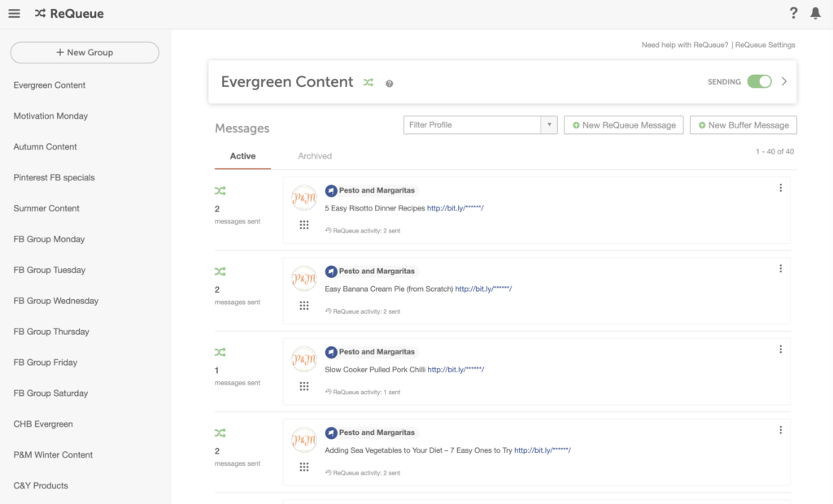Click Facebook page icon on Pulled Pork Chilli message
Viewport: 833px width, 504px height.
(x=331, y=352)
